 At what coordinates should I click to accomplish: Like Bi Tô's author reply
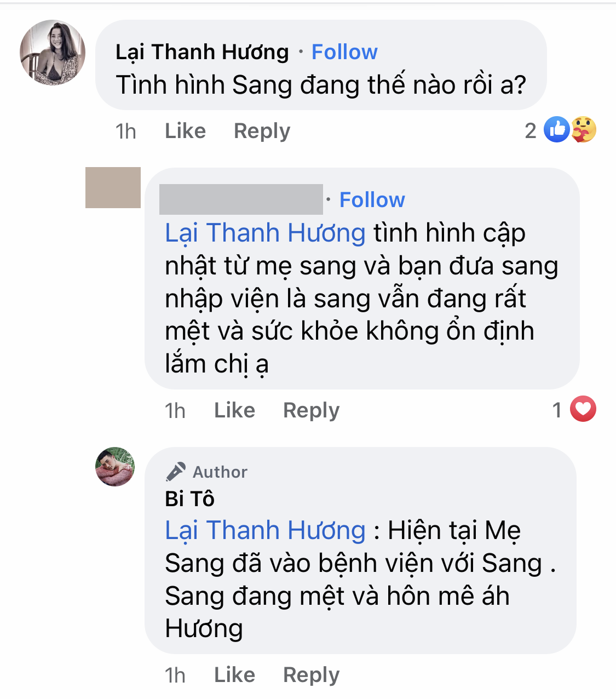point(234,675)
